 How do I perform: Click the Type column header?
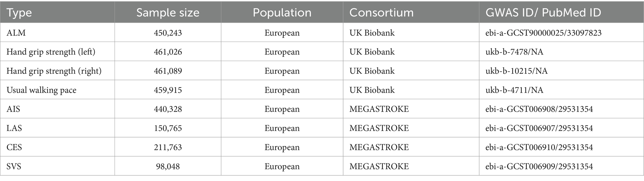pos(19,12)
